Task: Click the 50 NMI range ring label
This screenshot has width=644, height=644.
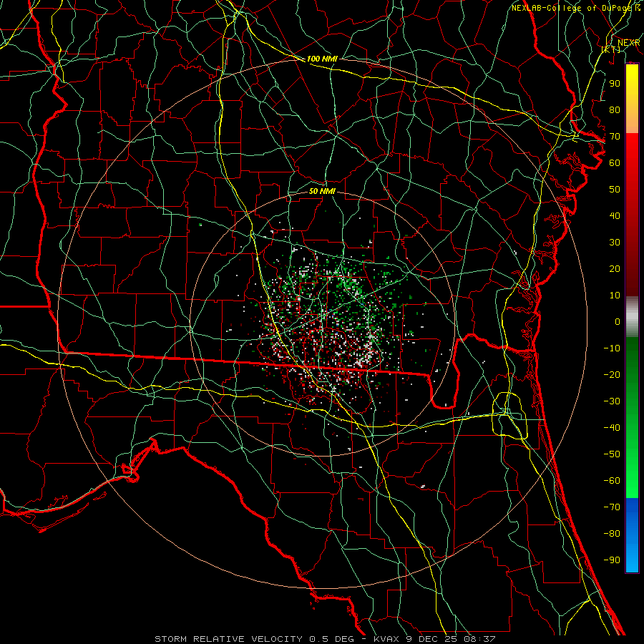Action: click(x=322, y=191)
